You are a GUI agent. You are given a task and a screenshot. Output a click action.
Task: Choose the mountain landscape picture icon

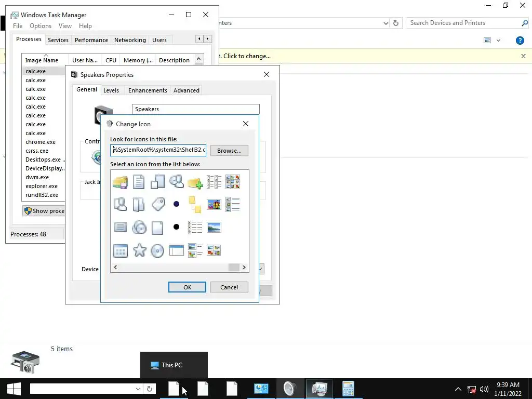point(214,227)
